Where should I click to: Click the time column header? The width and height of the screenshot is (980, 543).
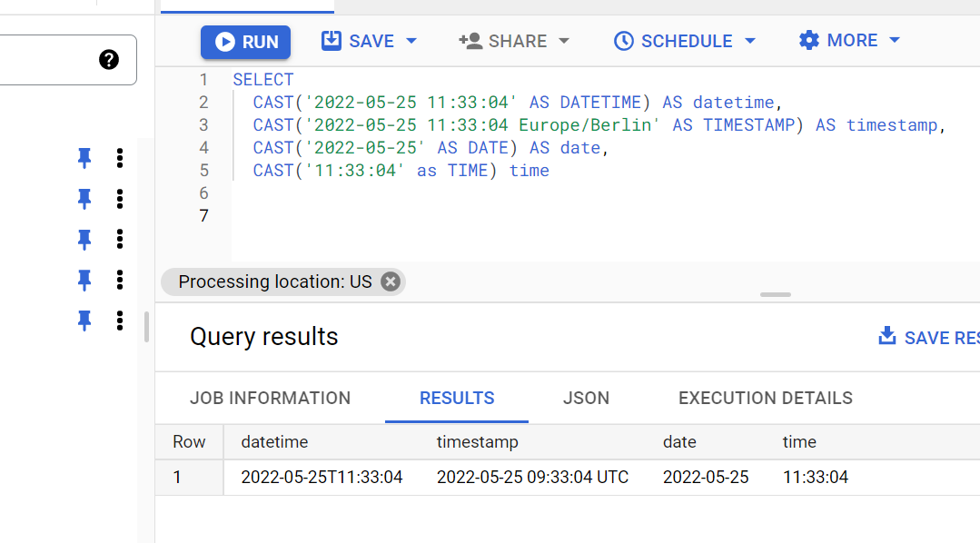[x=799, y=442]
